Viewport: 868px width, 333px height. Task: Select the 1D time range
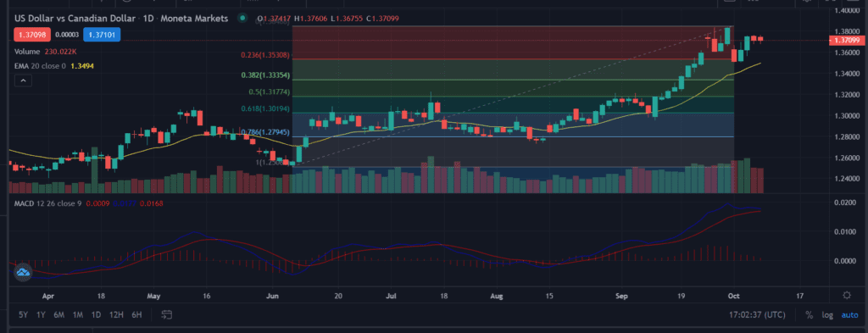pos(96,314)
